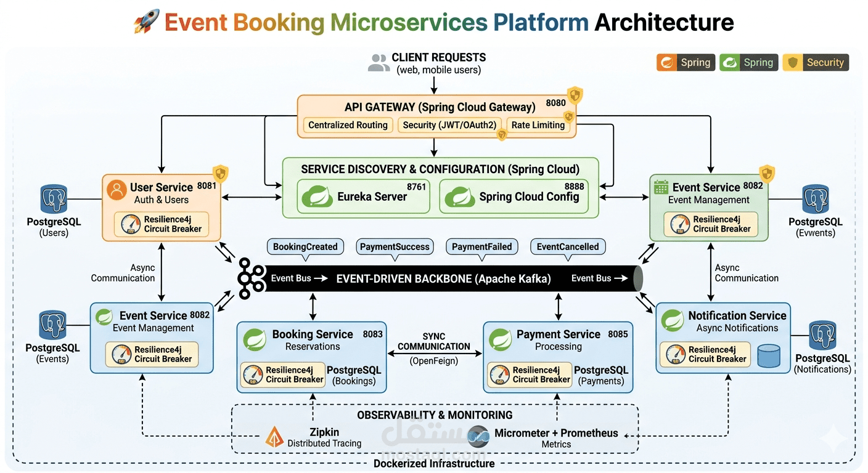
Task: Click the "(web, mobile users)" caption
Action: pos(439,70)
